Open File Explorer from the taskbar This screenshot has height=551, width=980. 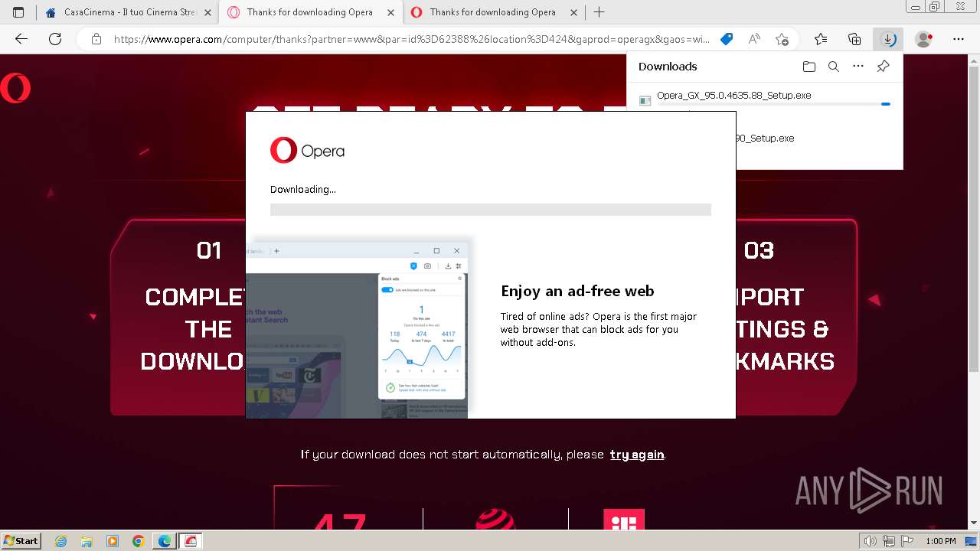(87, 541)
